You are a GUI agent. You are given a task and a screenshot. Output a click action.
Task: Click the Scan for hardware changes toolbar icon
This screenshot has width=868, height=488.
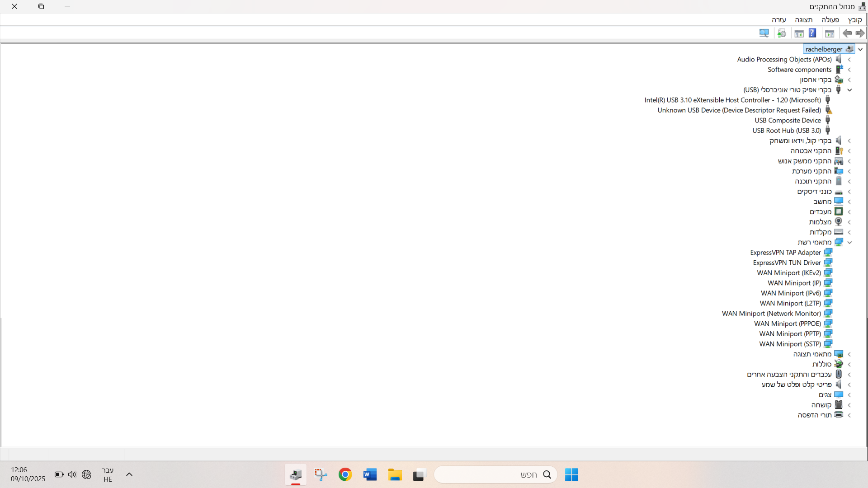pyautogui.click(x=764, y=33)
